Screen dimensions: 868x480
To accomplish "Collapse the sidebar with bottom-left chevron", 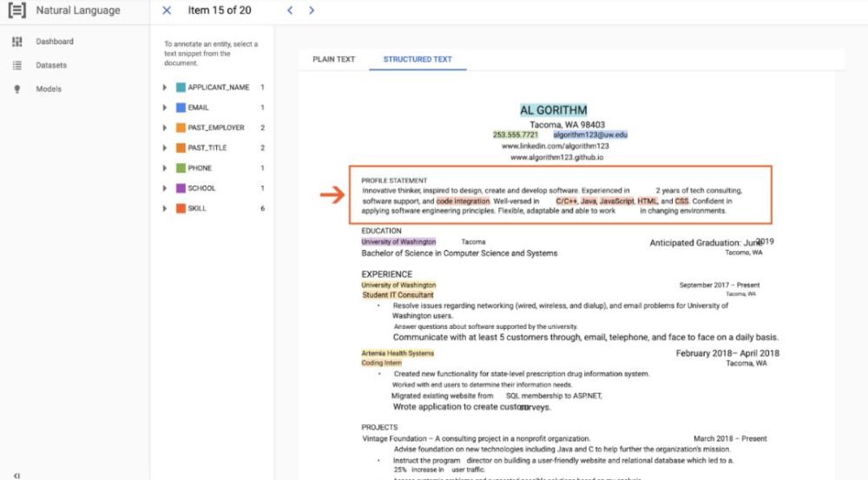I will coord(17,476).
